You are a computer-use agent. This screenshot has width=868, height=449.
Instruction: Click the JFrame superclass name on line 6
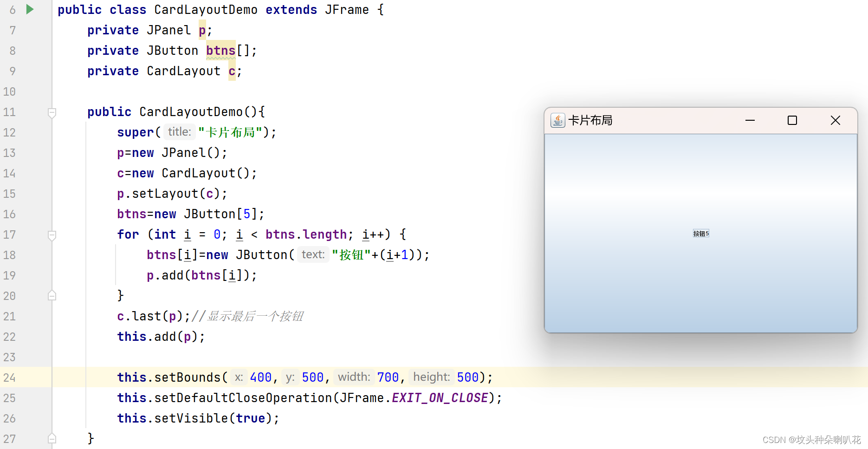pyautogui.click(x=347, y=10)
